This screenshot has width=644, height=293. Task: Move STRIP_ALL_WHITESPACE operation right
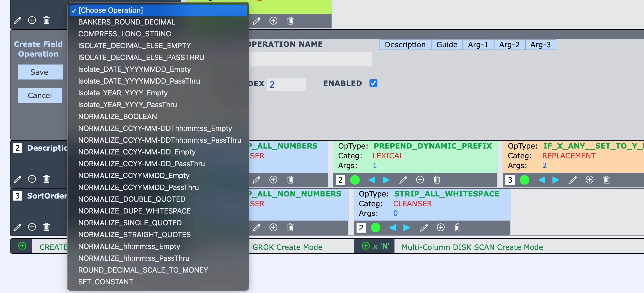pyautogui.click(x=407, y=228)
